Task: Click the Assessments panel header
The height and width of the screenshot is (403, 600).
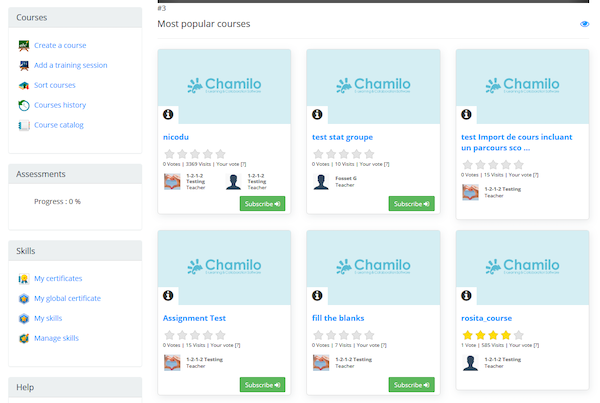Action: pos(75,174)
